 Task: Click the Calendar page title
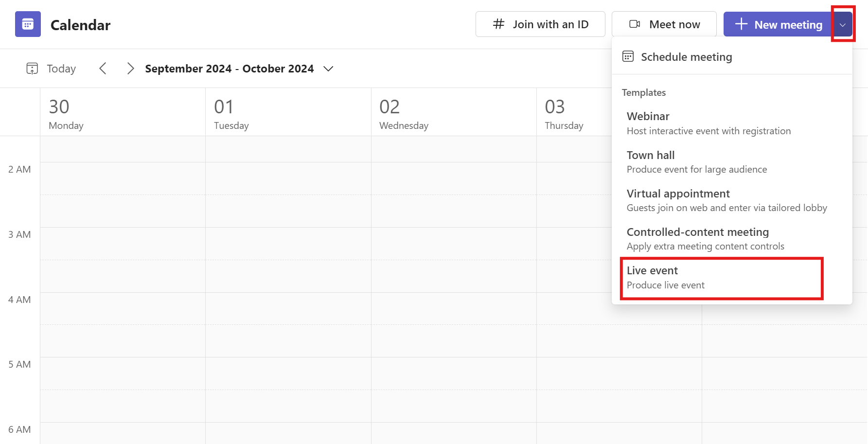[x=80, y=25]
